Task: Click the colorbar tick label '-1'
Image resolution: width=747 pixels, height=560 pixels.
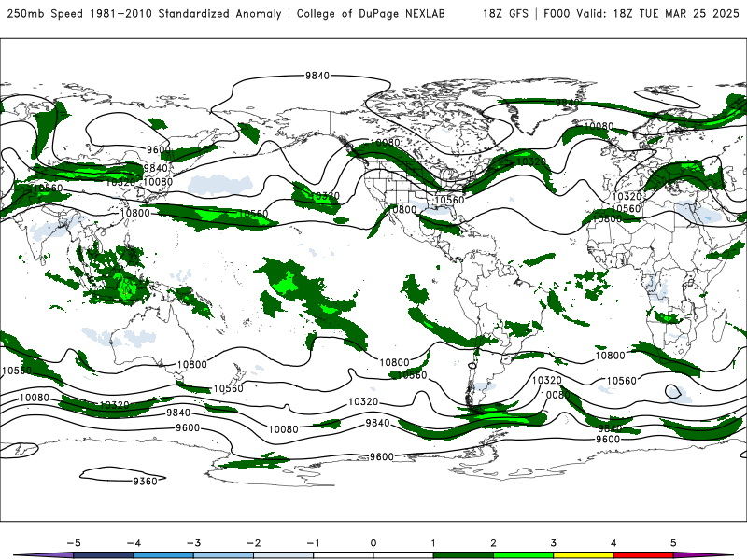Action: (x=313, y=543)
